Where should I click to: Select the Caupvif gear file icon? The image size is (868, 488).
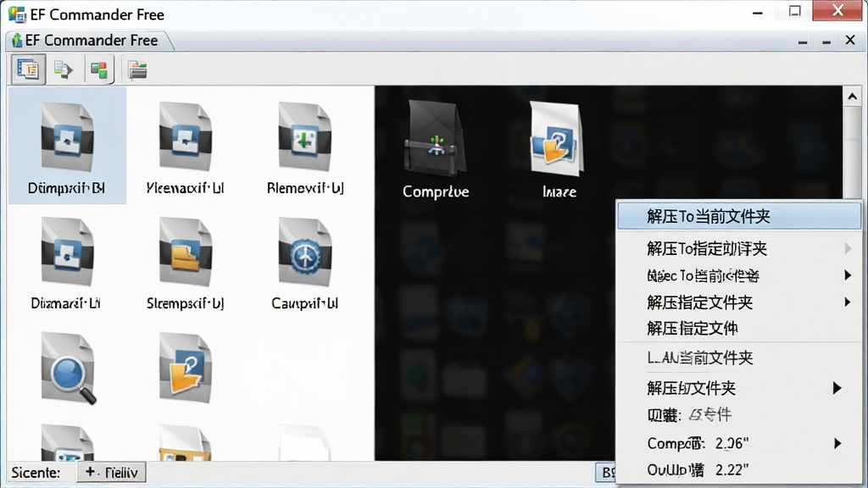point(304,252)
